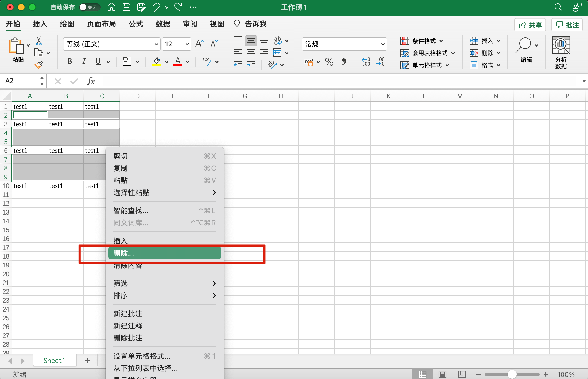Toggle bold formatting button

[70, 61]
